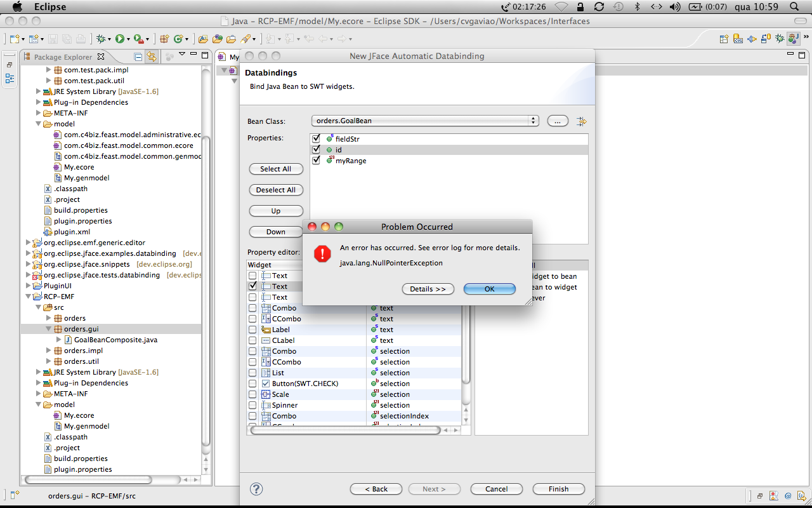Select the My.ecore editor tab
This screenshot has height=508, width=812.
pos(228,57)
